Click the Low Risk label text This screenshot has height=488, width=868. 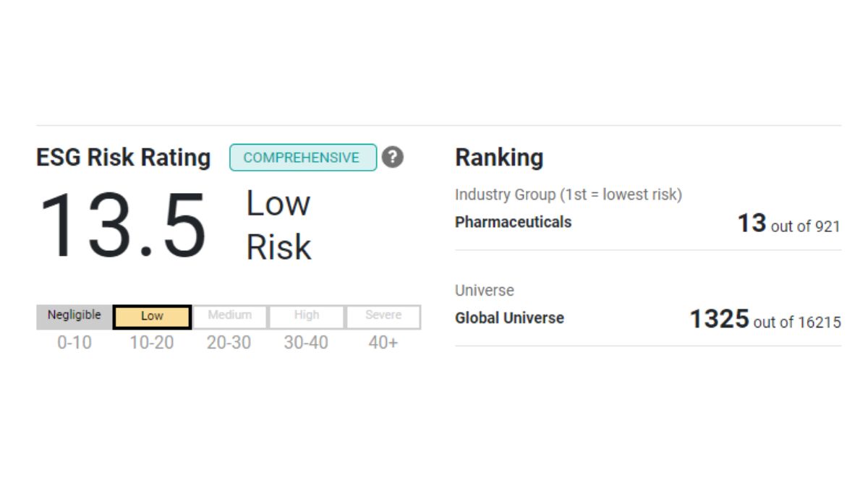point(278,226)
